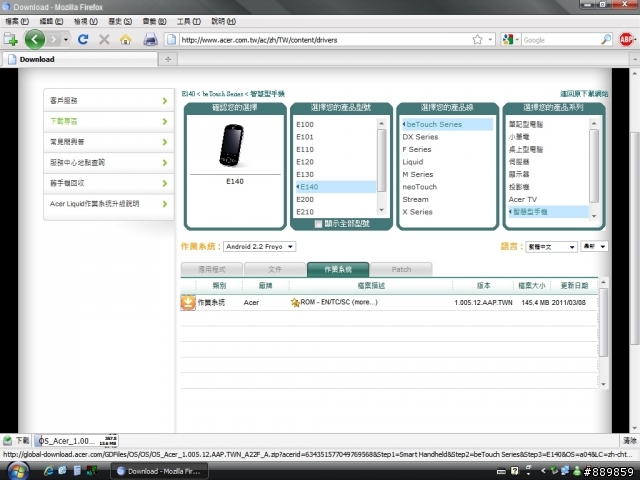Switch to the Patch tab
Viewport: 640px width, 480px height.
401,269
